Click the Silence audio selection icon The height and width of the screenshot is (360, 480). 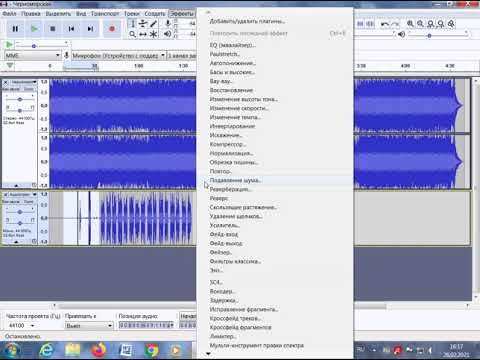[370, 24]
